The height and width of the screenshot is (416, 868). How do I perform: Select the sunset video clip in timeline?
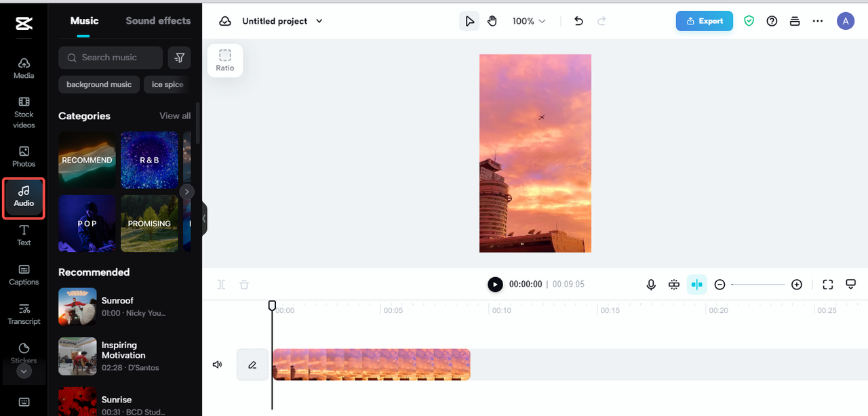(371, 365)
